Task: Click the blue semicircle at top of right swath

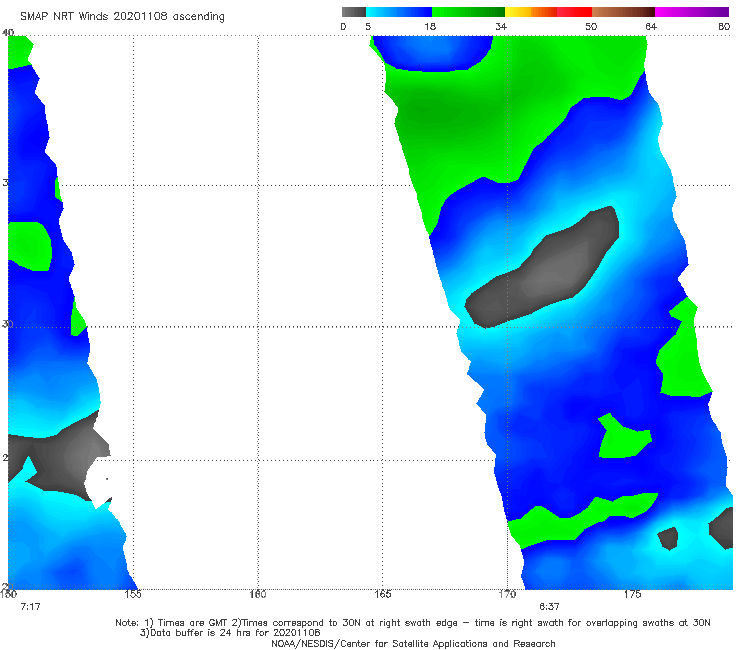Action: [x=432, y=53]
